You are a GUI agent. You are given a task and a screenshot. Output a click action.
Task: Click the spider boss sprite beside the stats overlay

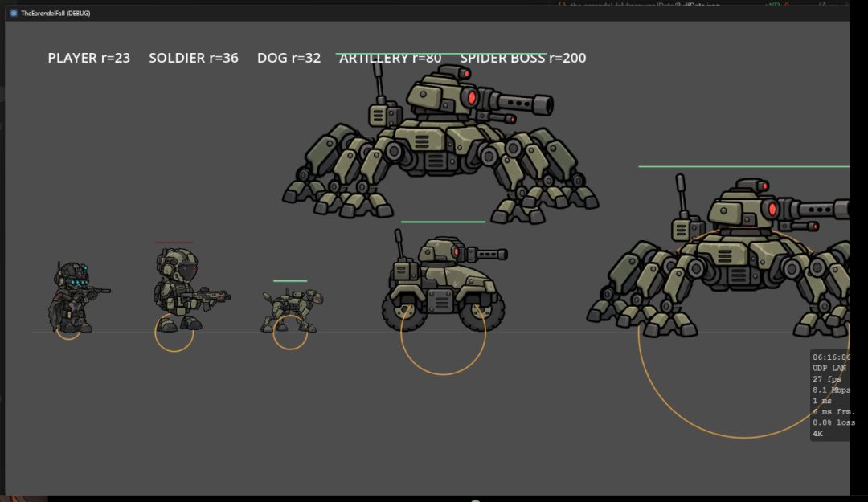[718, 257]
